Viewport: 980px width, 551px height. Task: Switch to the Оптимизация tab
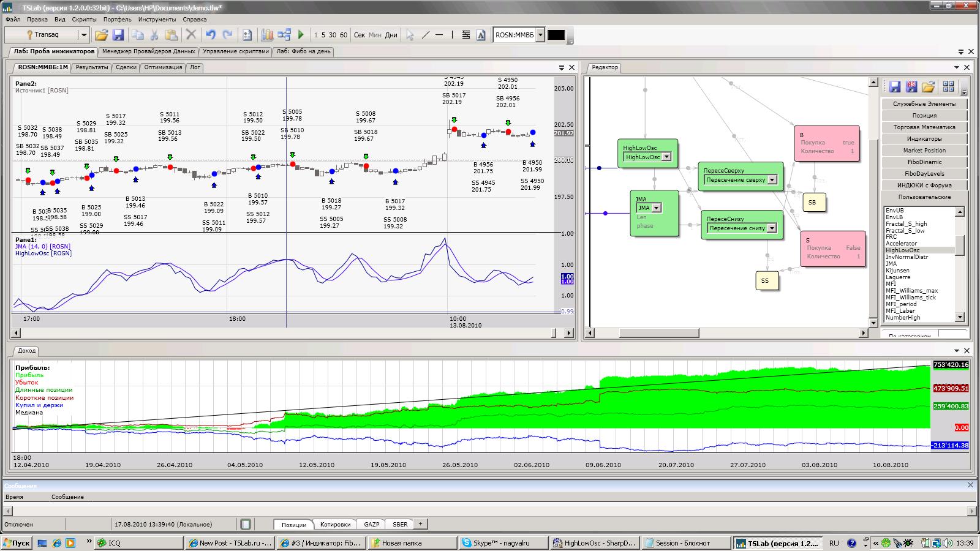[163, 67]
